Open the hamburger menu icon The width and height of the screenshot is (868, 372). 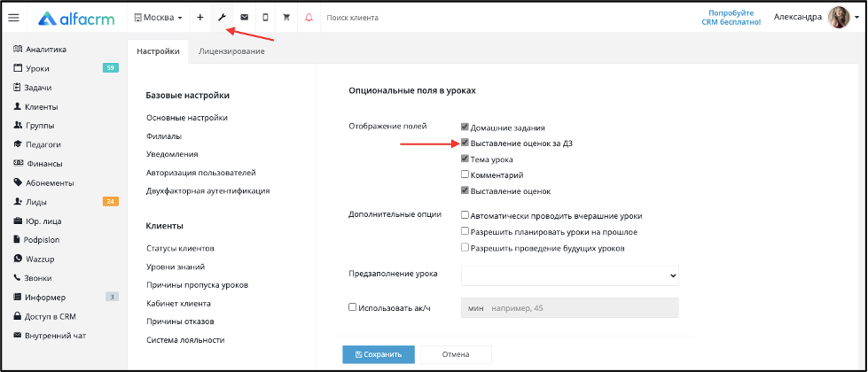14,18
